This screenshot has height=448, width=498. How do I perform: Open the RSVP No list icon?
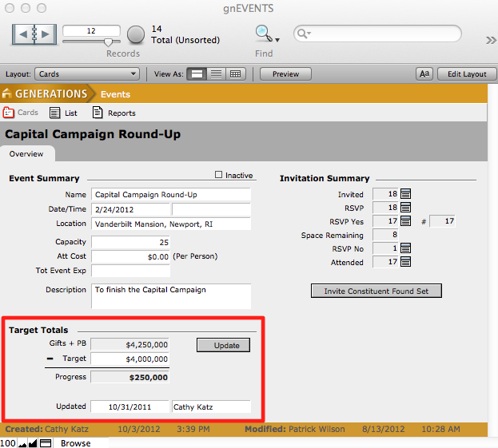(405, 248)
